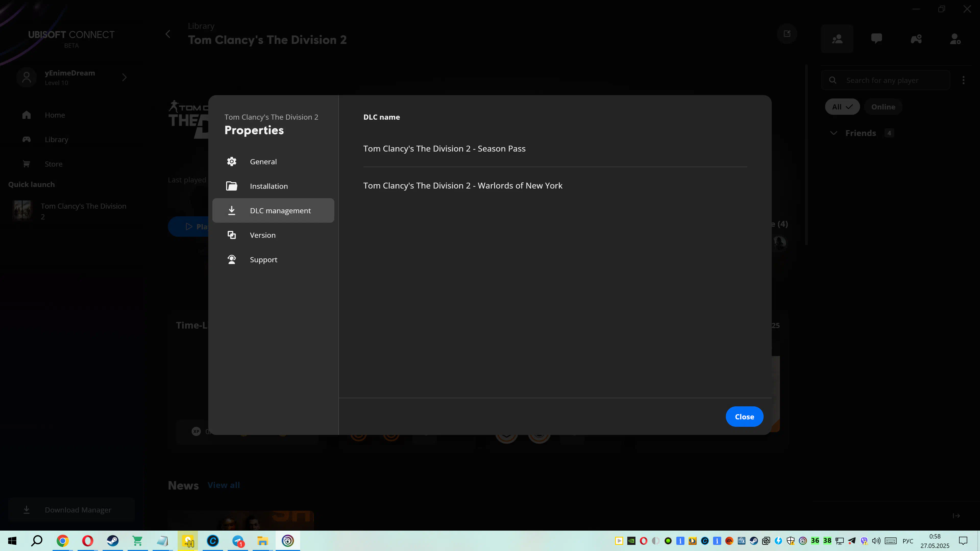Go to Home in sidebar
980x551 pixels.
(x=71, y=115)
